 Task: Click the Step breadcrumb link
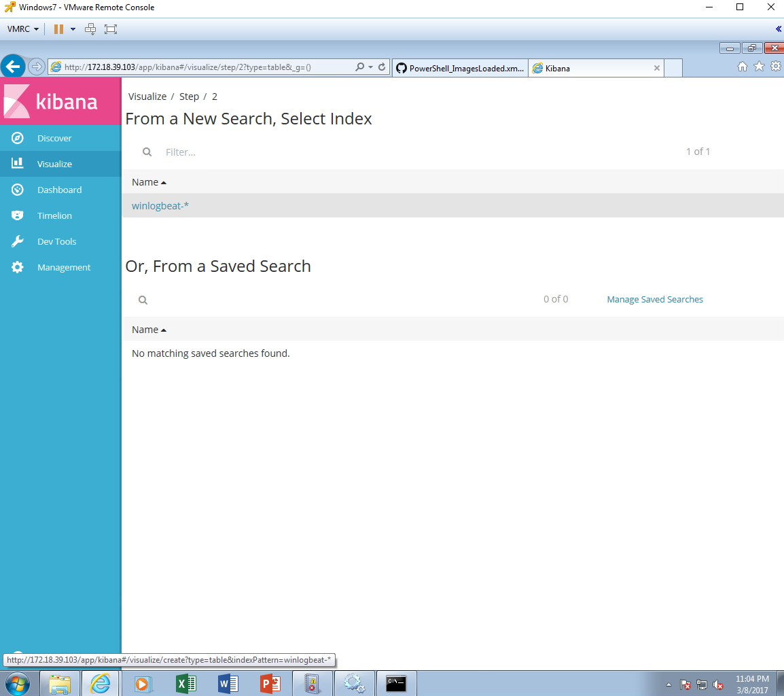pos(189,97)
